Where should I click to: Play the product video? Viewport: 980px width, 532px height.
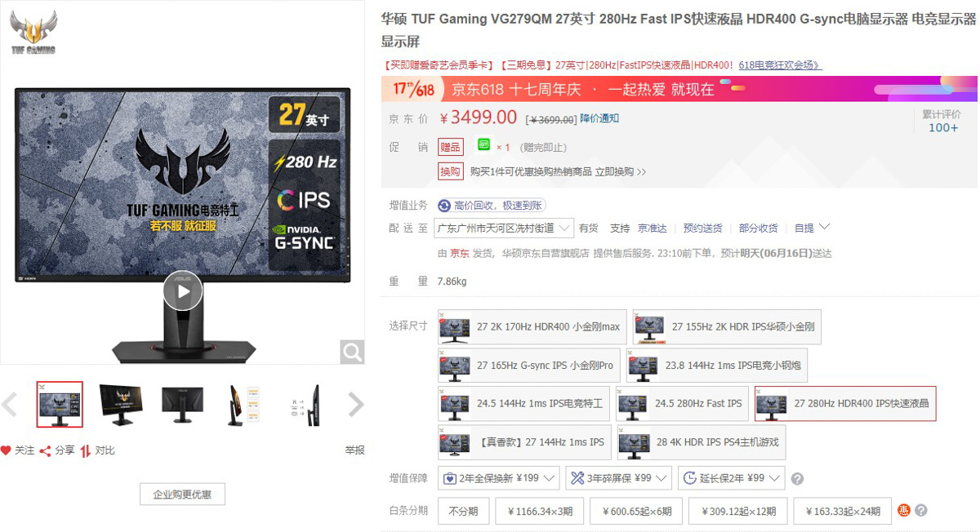click(182, 290)
